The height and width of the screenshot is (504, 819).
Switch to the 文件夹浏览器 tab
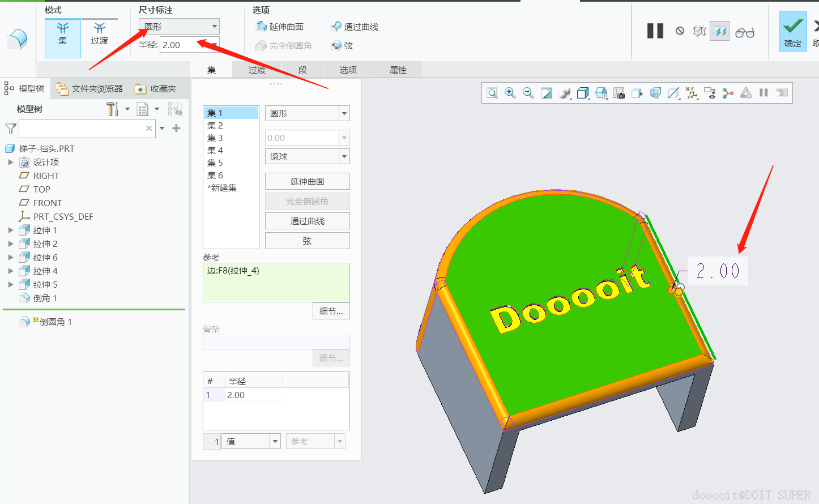click(x=89, y=89)
